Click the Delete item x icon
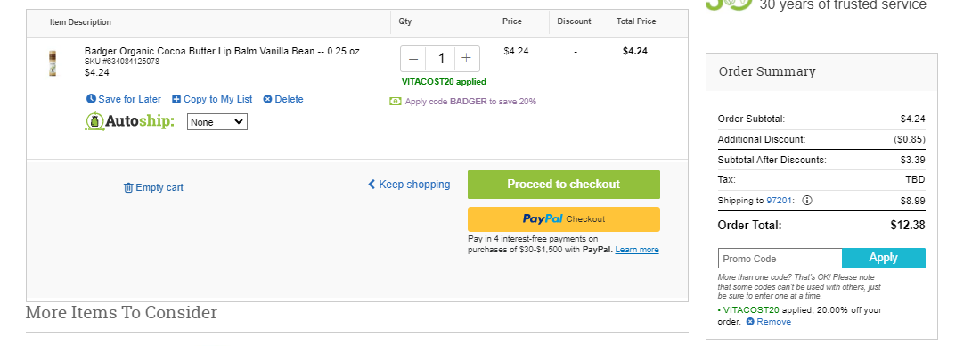The image size is (980, 346). click(x=267, y=99)
